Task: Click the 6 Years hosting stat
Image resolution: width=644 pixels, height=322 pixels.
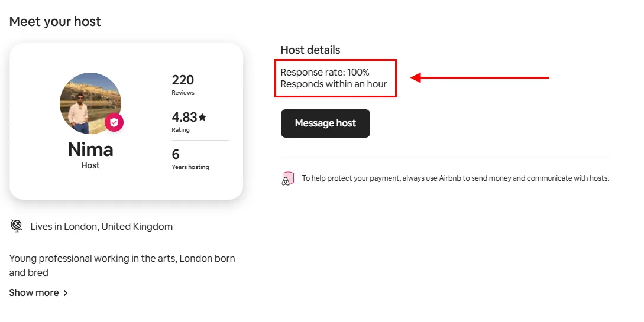Action: pos(190,159)
